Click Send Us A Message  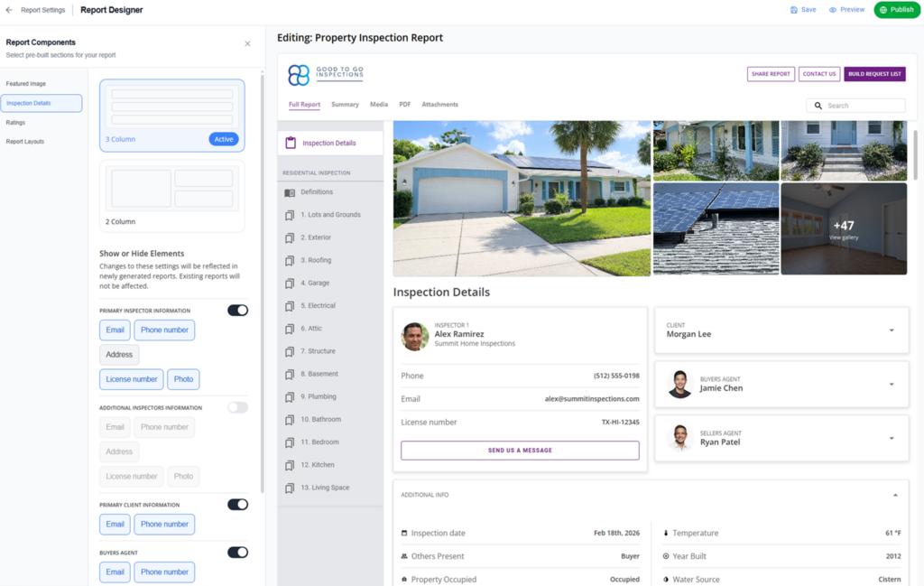[520, 450]
